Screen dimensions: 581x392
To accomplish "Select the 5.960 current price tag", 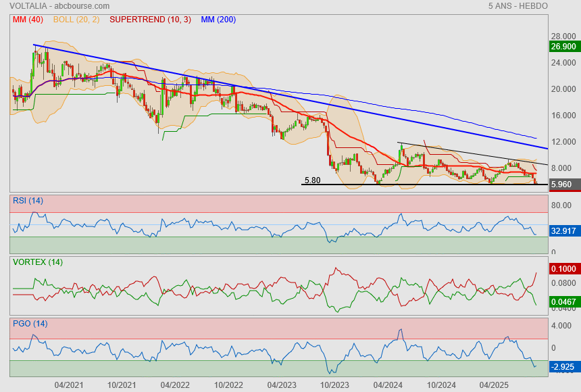I will pyautogui.click(x=563, y=184).
